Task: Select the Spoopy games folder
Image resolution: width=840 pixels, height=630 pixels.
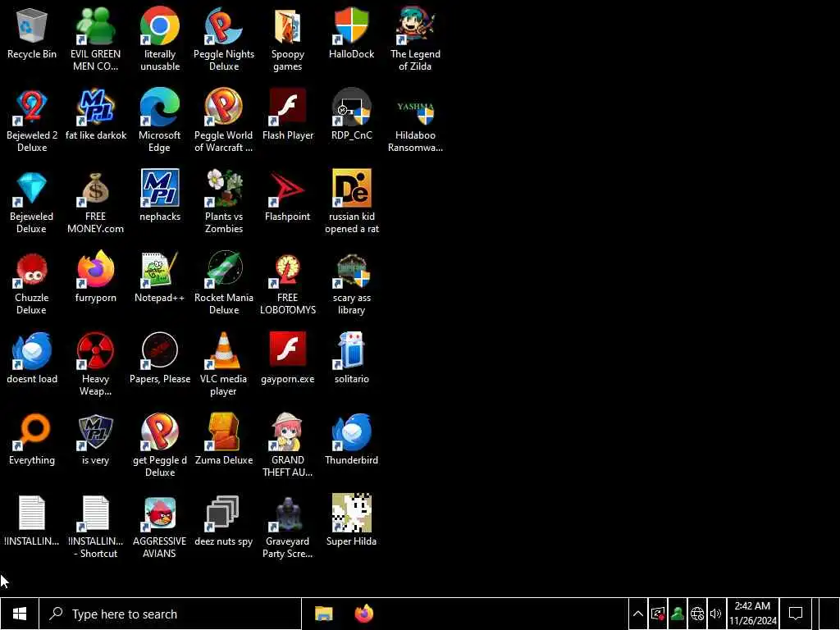Action: click(x=288, y=39)
